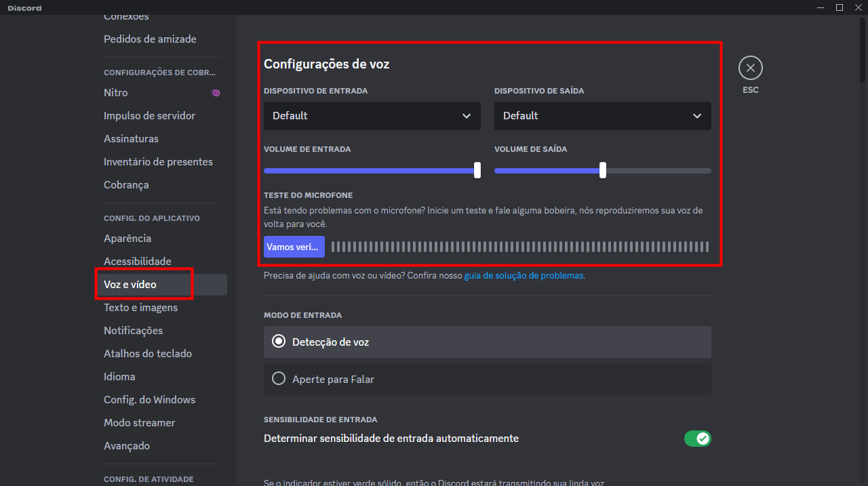Click the Volume de entrada slider handle

point(477,170)
